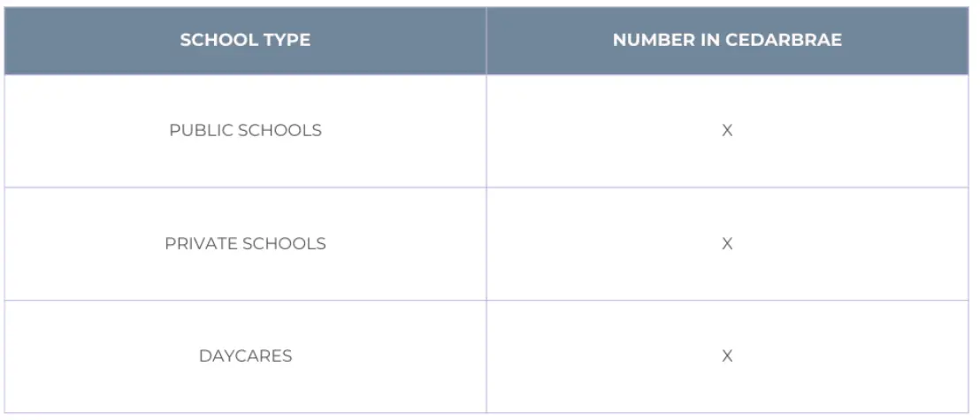980x420 pixels.
Task: Click the X value for Public Schools
Action: click(x=727, y=131)
